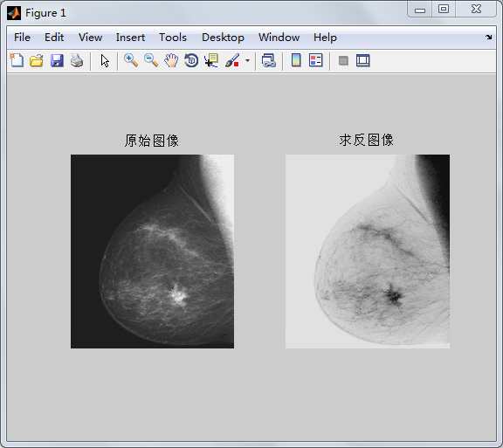This screenshot has height=448, width=503.
Task: Select the Edit Plot arrow tool
Action: click(x=105, y=60)
